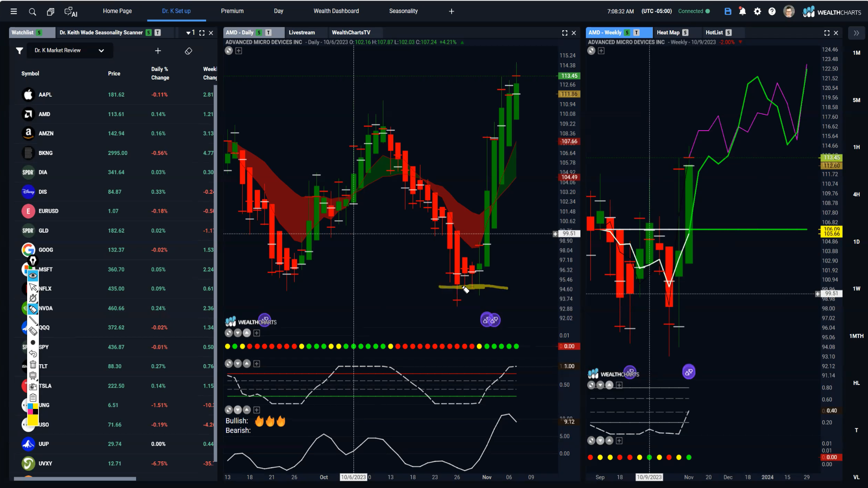
Task: Select the 1MTH timeframe button
Action: [856, 336]
